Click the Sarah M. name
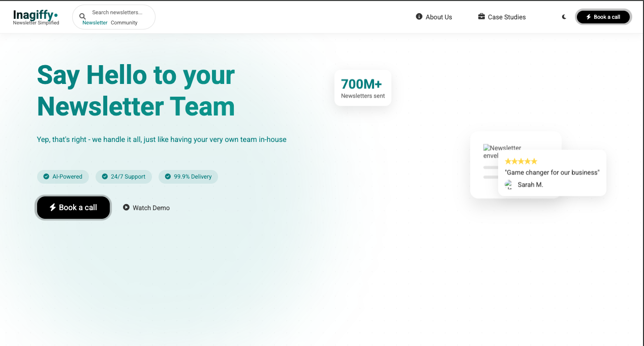 point(530,185)
